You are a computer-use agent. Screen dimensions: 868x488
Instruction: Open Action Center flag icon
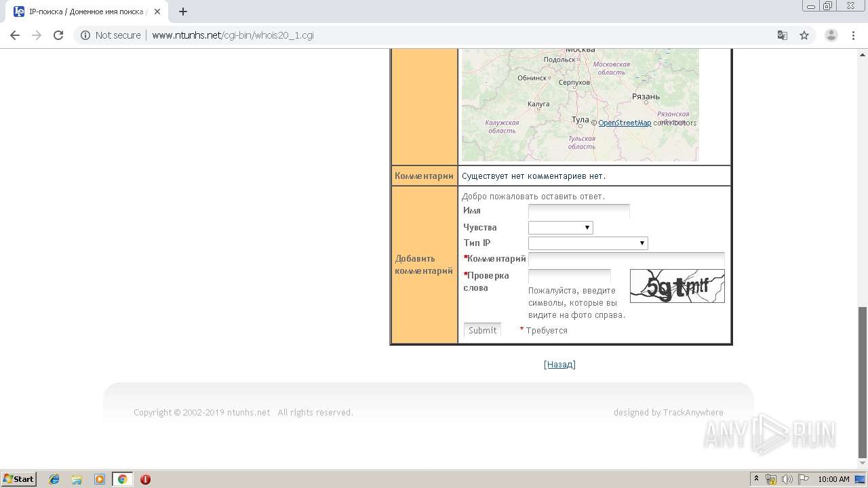(x=803, y=479)
